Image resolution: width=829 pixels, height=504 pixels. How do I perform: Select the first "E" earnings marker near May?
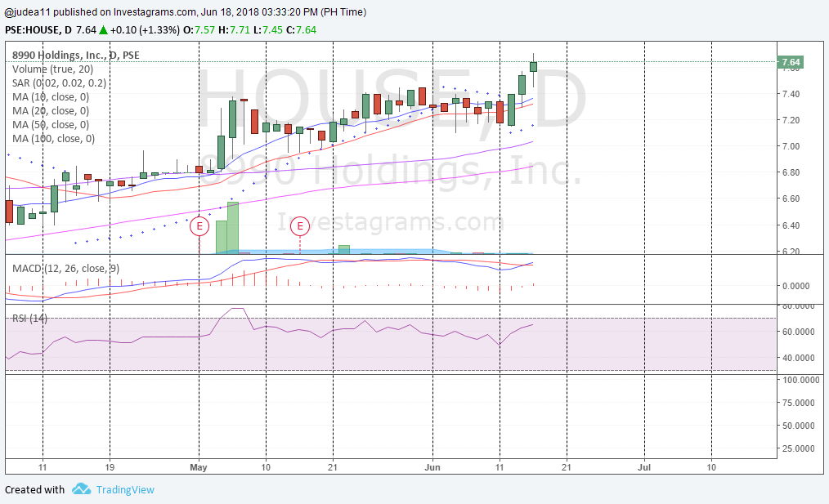coord(199,225)
